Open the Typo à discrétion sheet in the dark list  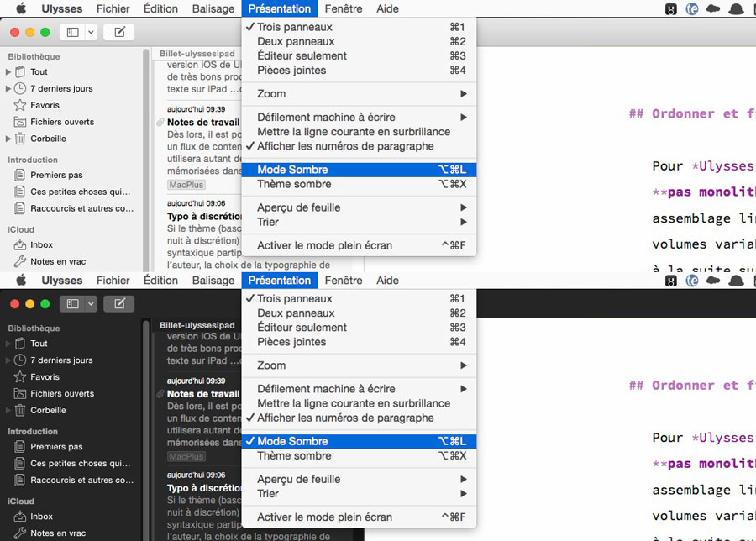204,488
